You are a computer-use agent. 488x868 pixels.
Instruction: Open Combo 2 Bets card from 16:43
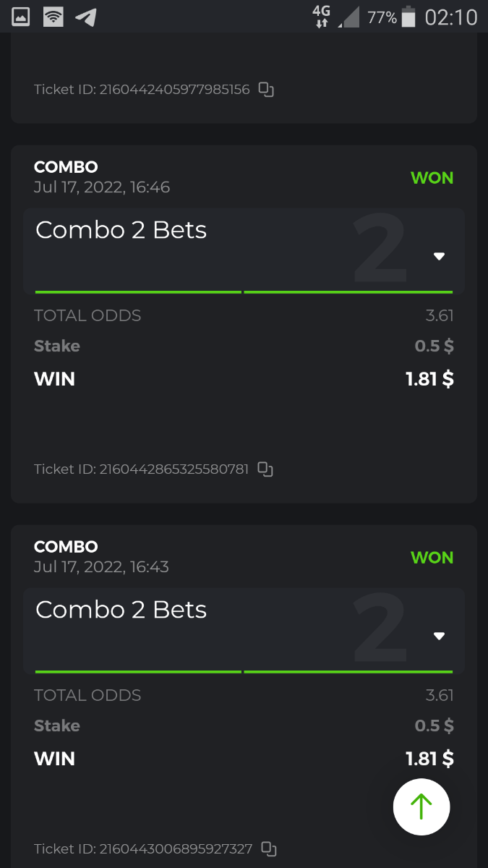(x=244, y=630)
